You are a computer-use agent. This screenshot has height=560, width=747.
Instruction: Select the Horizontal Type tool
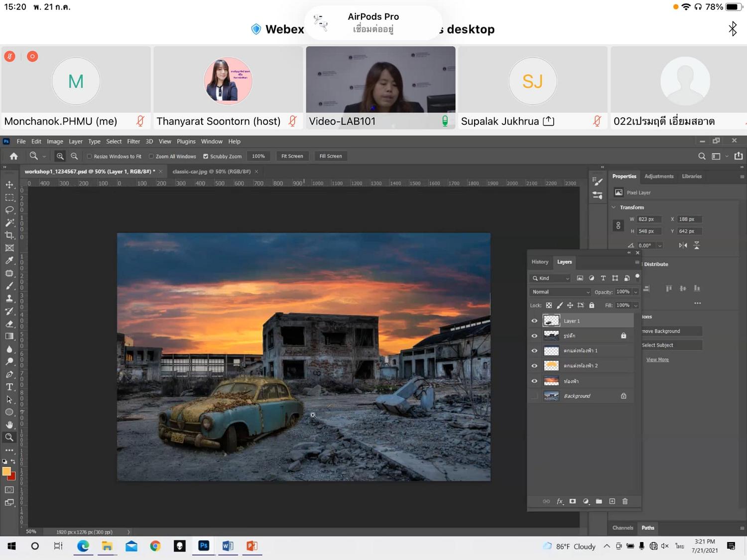point(9,387)
